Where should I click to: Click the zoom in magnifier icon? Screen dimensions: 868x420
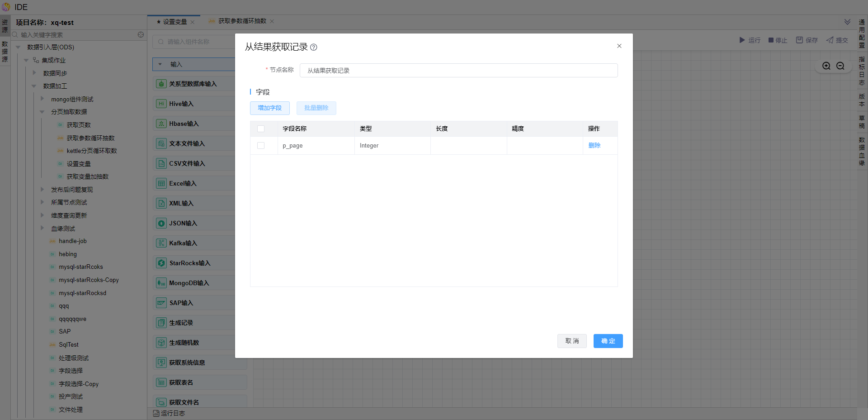coord(826,66)
